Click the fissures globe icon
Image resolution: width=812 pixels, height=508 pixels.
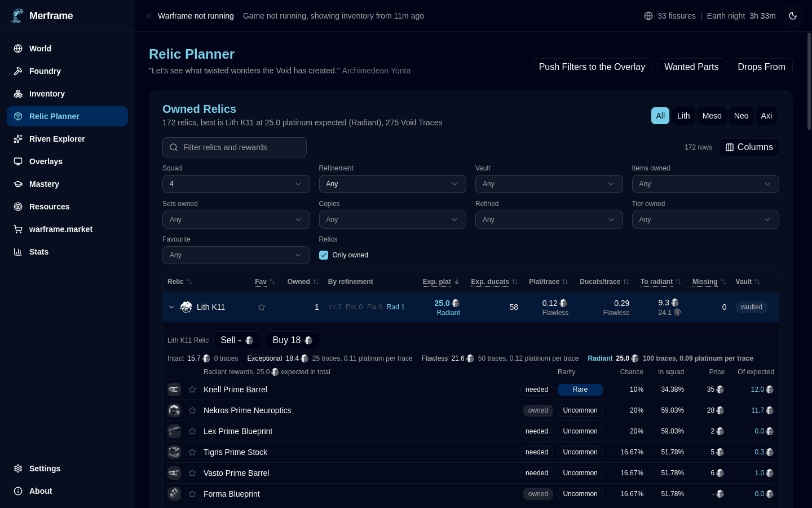pyautogui.click(x=648, y=16)
